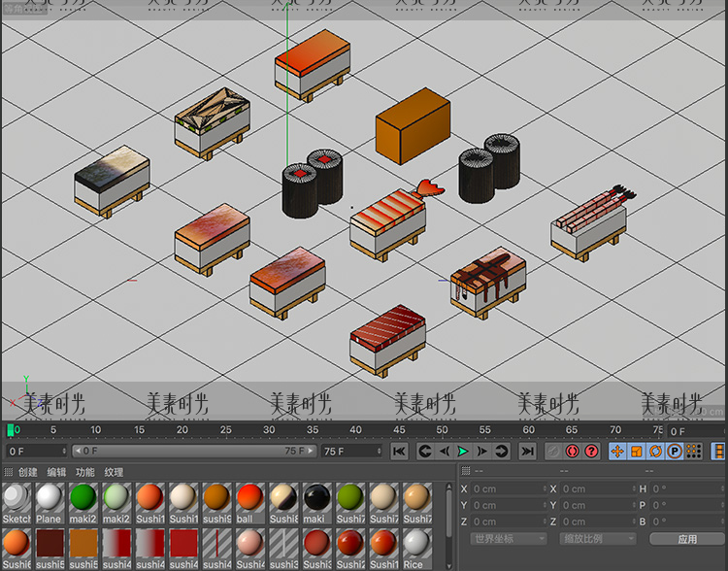Select the orange-brown sushi5 material
Viewport: 728px width, 571px height.
tap(83, 549)
